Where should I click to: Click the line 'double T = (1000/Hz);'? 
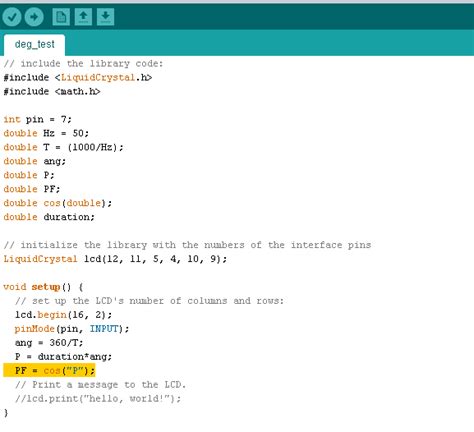tap(63, 147)
